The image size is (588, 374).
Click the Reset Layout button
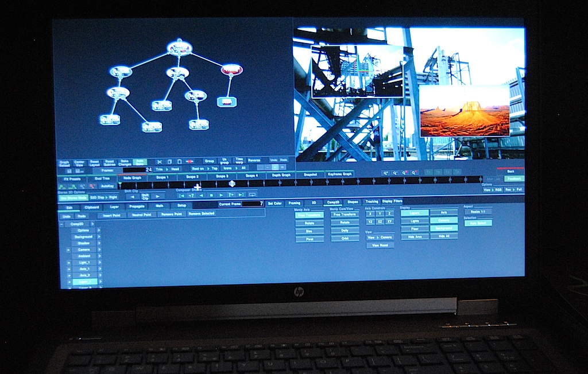(x=95, y=163)
